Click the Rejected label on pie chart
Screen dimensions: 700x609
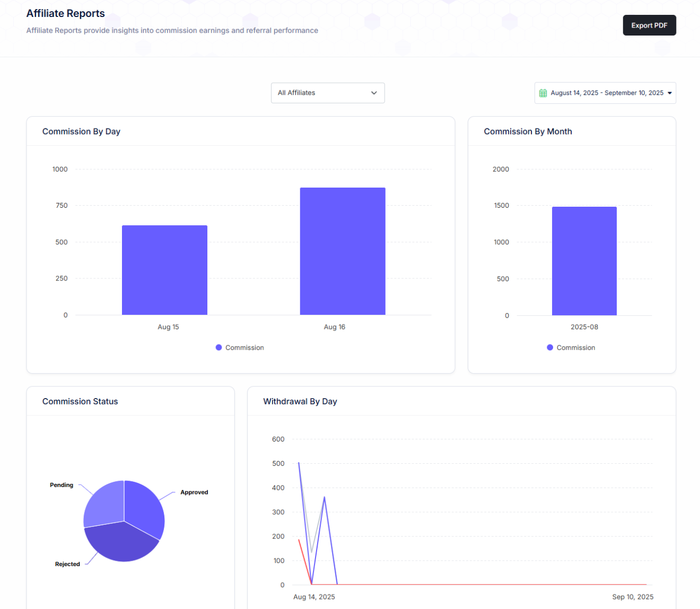(67, 564)
